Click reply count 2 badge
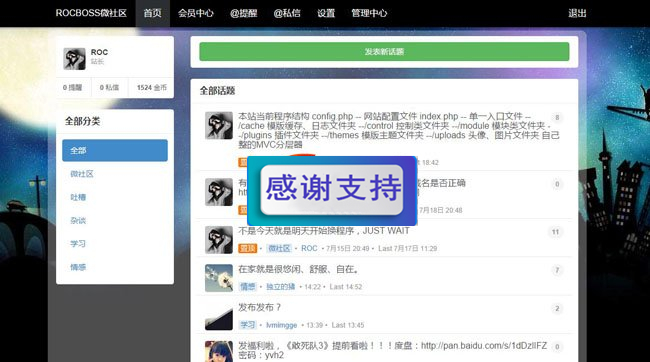The image size is (650, 362). 557,309
